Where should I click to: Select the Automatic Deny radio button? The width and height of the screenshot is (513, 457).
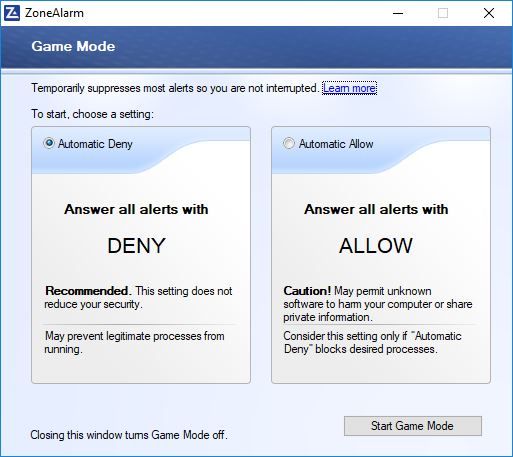click(x=49, y=143)
